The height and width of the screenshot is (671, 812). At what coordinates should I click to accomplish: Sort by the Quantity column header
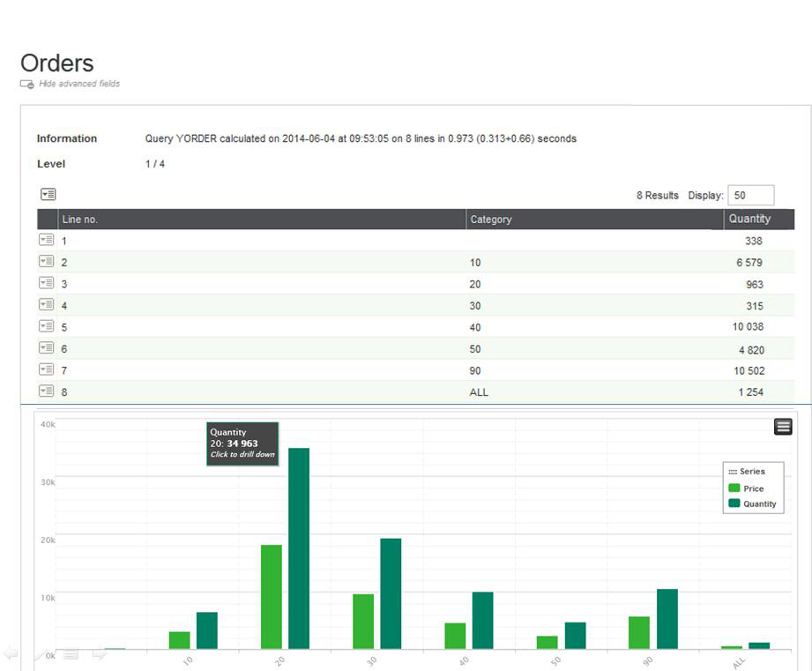749,219
